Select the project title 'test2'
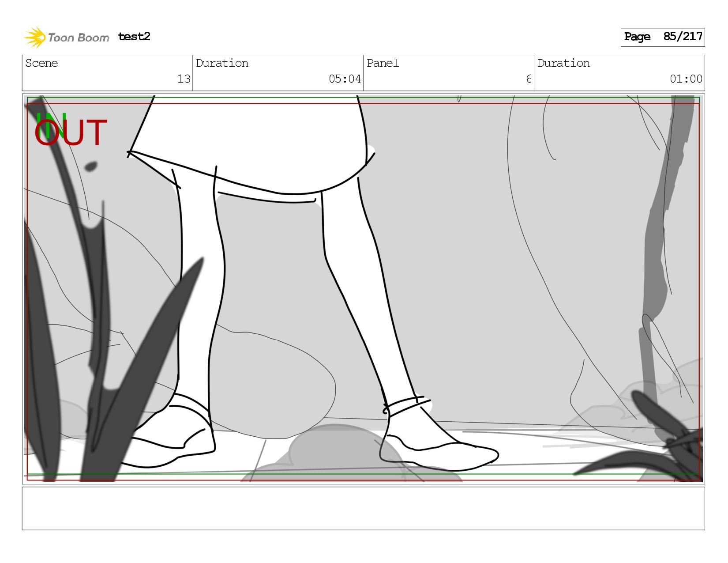728x563 pixels. pyautogui.click(x=134, y=37)
